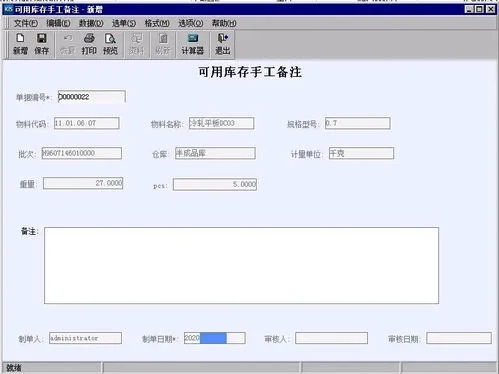Open the 编辑(E) menu
The width and height of the screenshot is (499, 374).
(58, 23)
